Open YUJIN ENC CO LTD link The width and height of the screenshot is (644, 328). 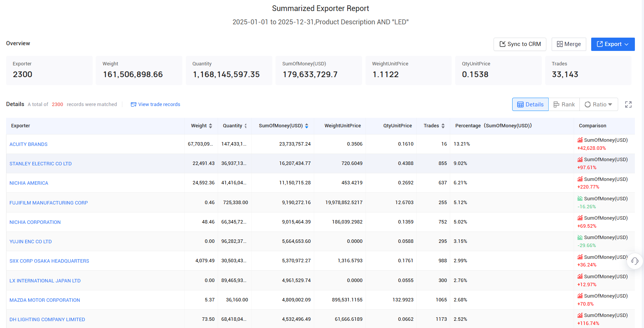click(30, 242)
